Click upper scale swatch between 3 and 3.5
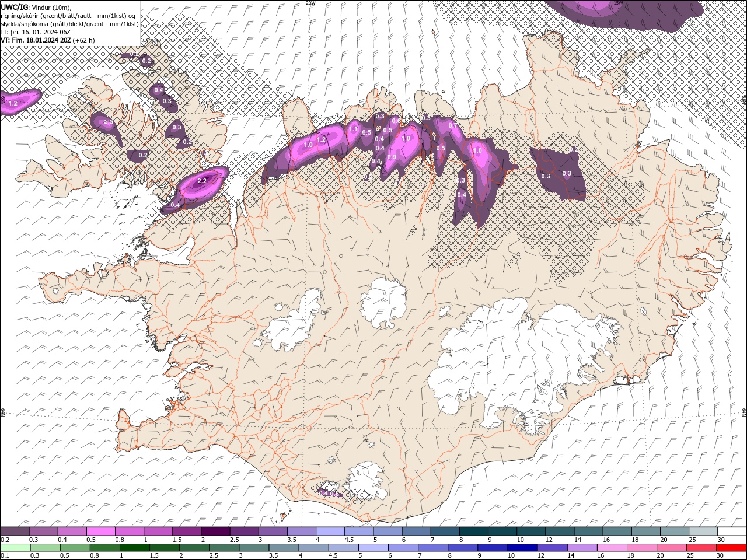 point(273,531)
